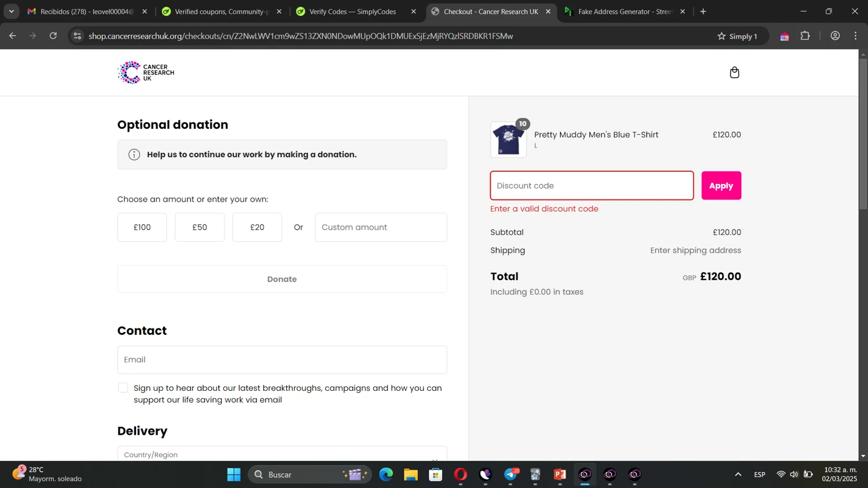The image size is (868, 488).
Task: Choose the £50 donation amount
Action: [200, 227]
